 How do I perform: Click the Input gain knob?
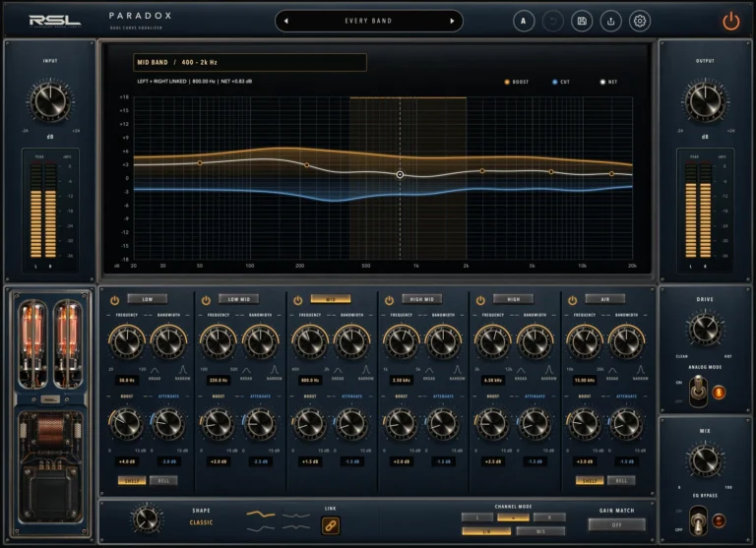pyautogui.click(x=50, y=101)
